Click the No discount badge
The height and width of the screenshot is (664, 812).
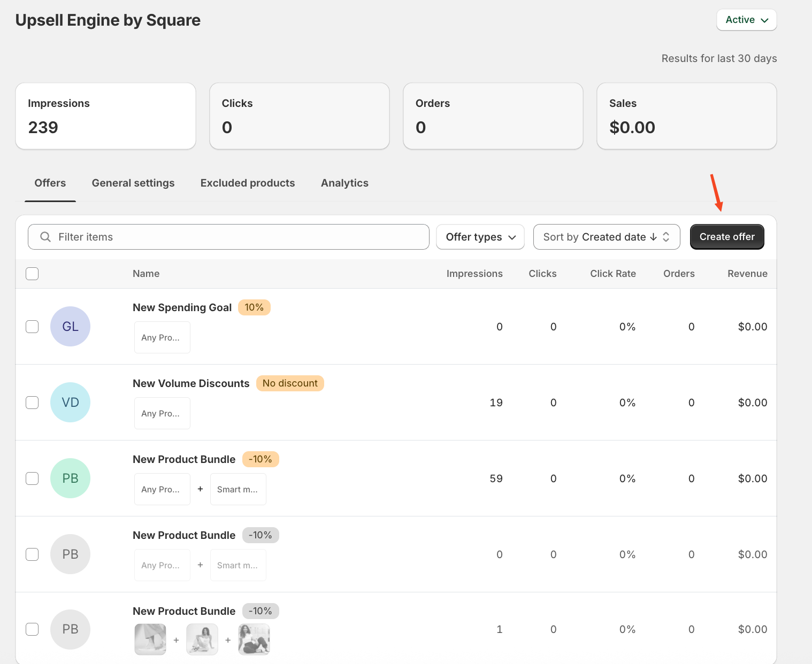coord(290,383)
